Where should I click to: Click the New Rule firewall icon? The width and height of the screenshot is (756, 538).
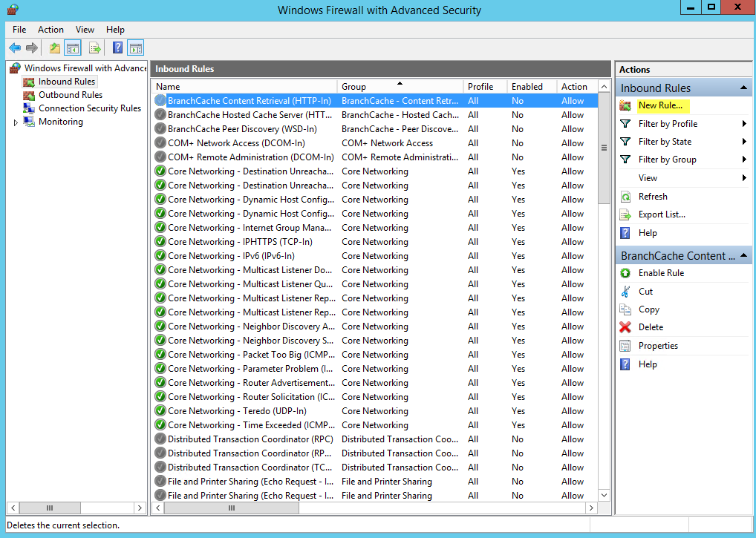coord(625,105)
